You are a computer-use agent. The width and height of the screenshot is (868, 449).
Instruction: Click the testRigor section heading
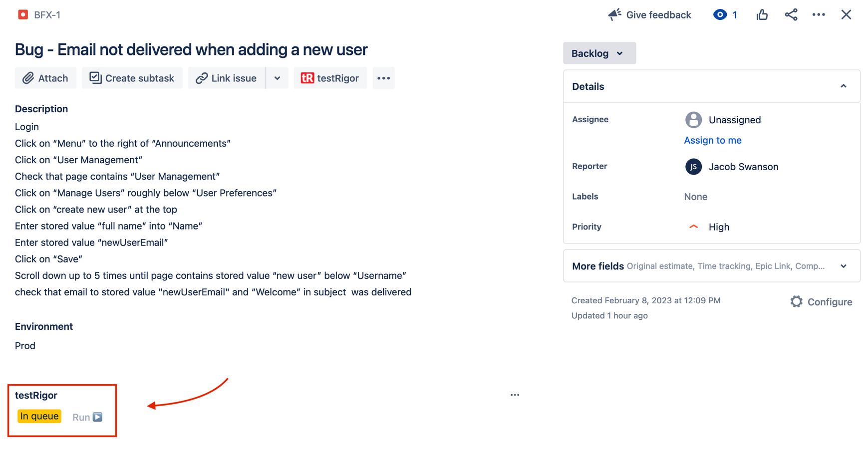(x=36, y=395)
